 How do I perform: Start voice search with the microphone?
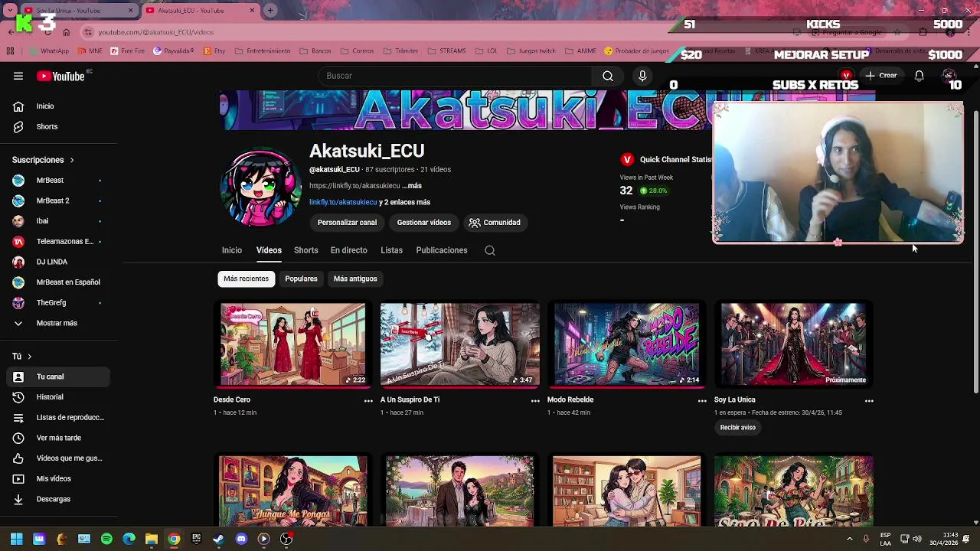tap(642, 76)
